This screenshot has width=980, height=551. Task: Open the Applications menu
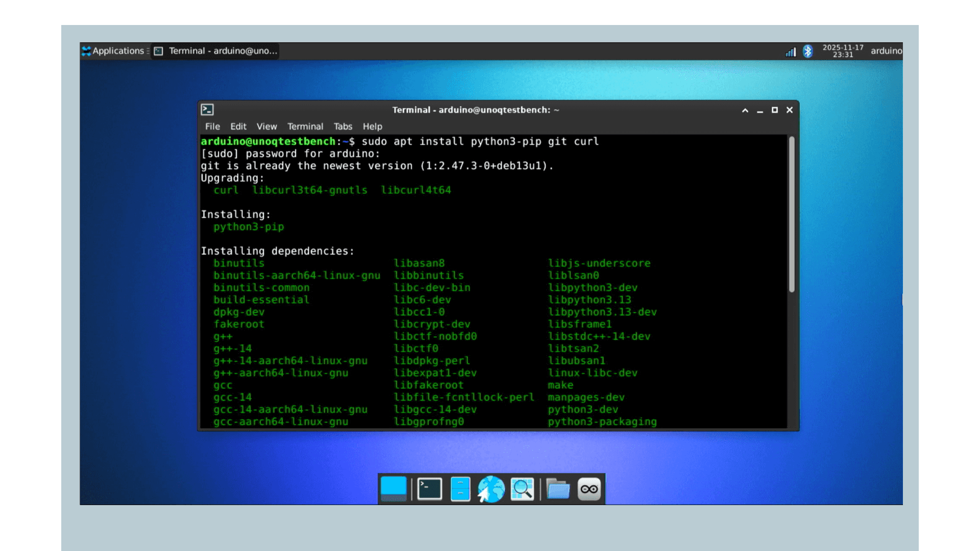coord(113,51)
